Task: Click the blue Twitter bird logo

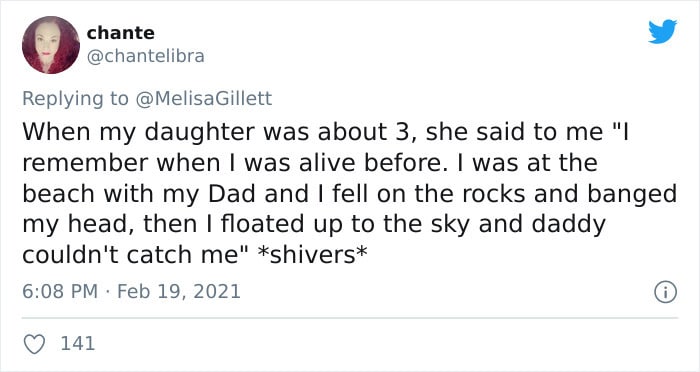Action: click(x=662, y=32)
